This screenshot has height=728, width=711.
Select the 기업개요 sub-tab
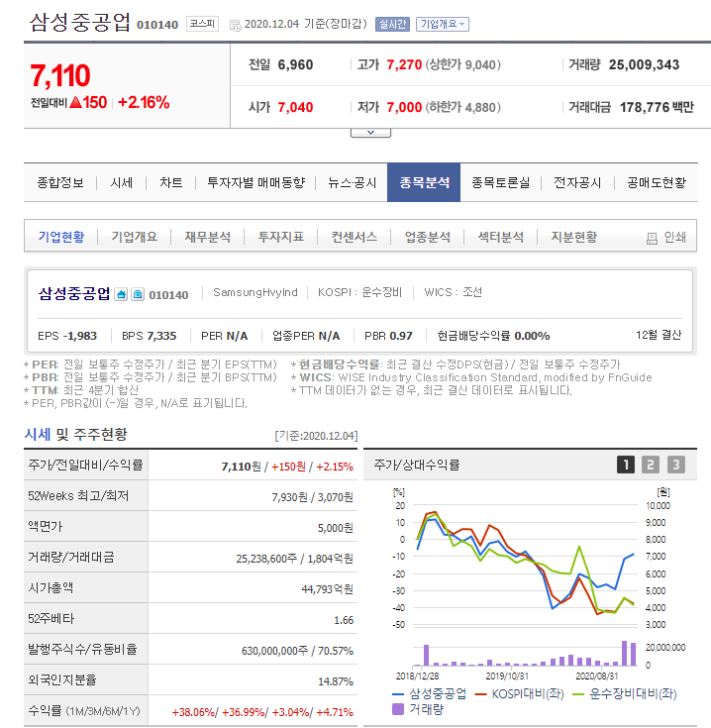coord(134,237)
